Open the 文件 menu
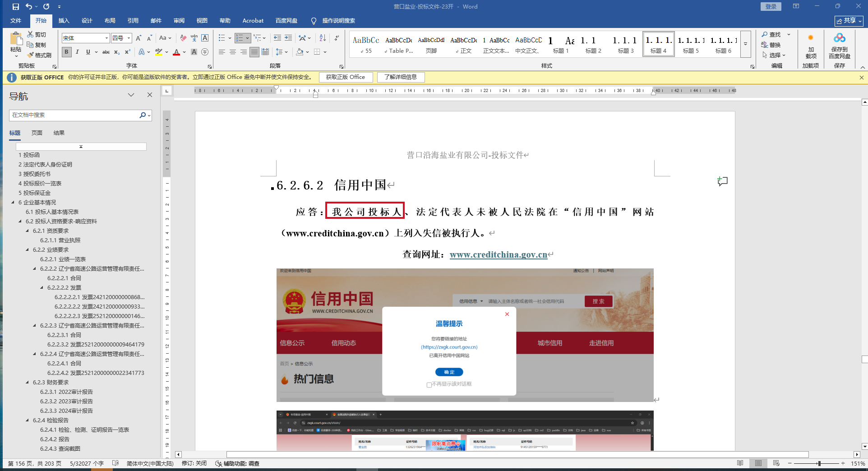This screenshot has height=471, width=868. click(x=16, y=21)
